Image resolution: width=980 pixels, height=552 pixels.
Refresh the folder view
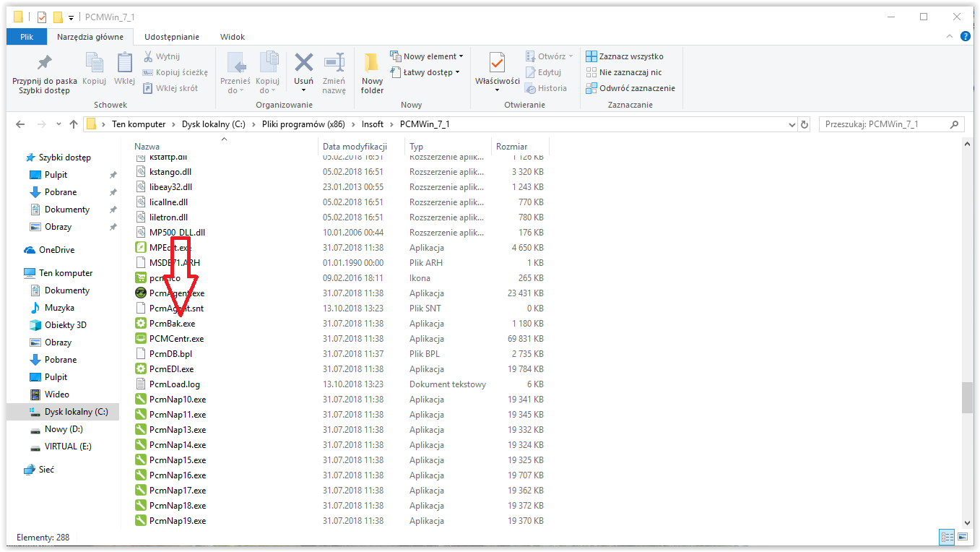pos(805,124)
